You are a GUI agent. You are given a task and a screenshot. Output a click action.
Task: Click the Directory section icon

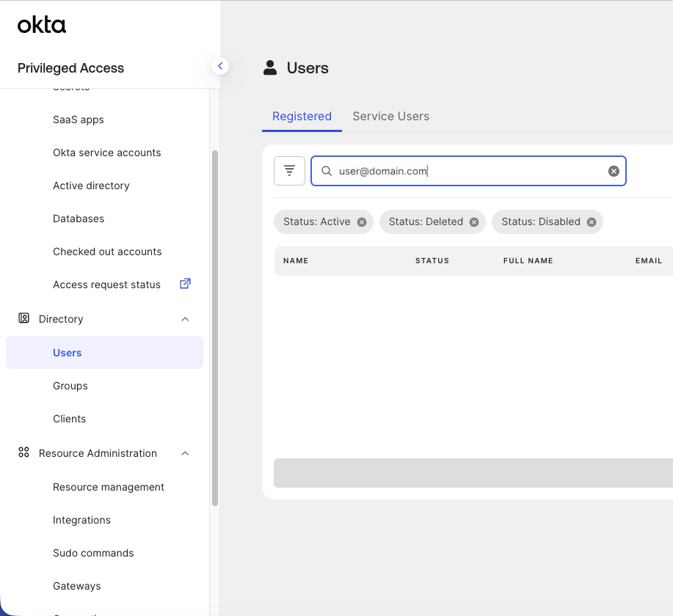(x=23, y=318)
